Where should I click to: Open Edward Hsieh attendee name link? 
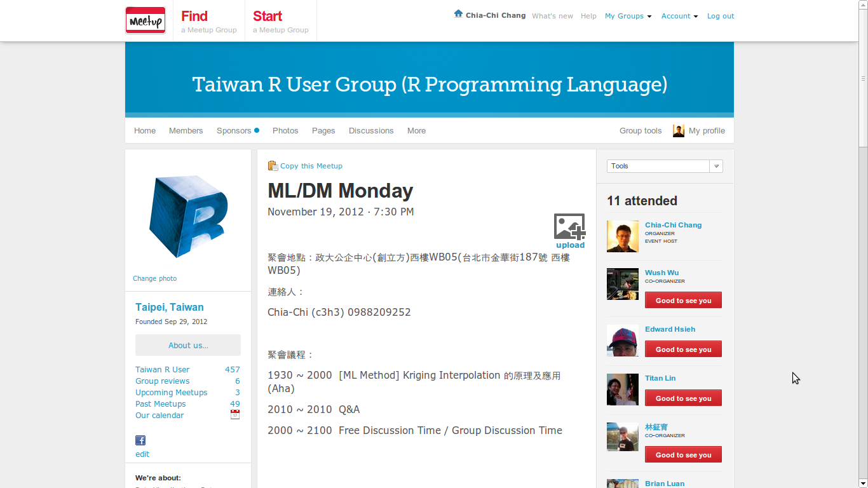pos(670,329)
